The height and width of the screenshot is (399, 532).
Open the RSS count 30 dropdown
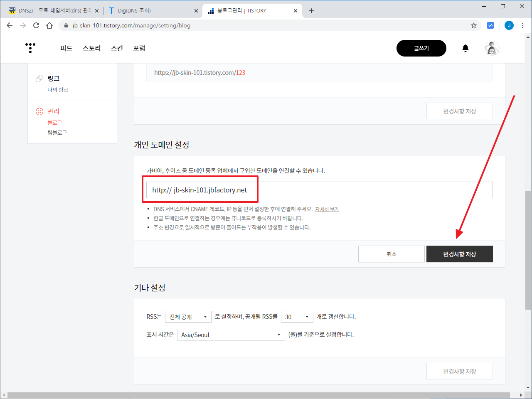pos(297,317)
